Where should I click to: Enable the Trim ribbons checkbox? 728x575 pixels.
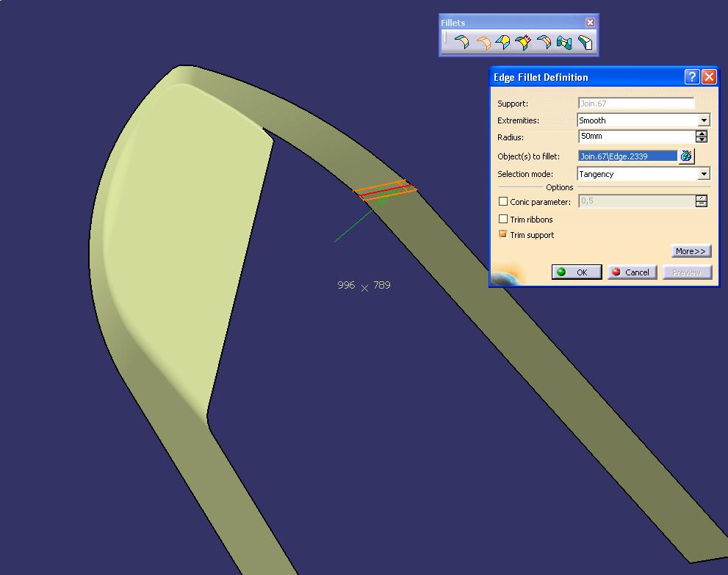pos(502,219)
